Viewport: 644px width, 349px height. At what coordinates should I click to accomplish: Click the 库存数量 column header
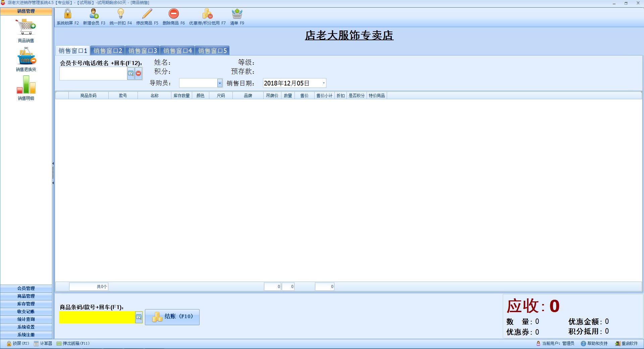coord(181,96)
